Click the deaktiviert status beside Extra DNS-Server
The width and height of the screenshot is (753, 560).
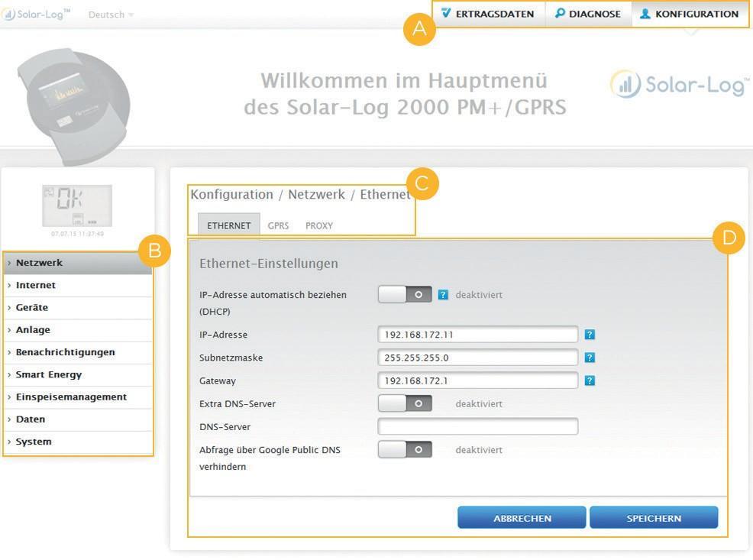(479, 404)
